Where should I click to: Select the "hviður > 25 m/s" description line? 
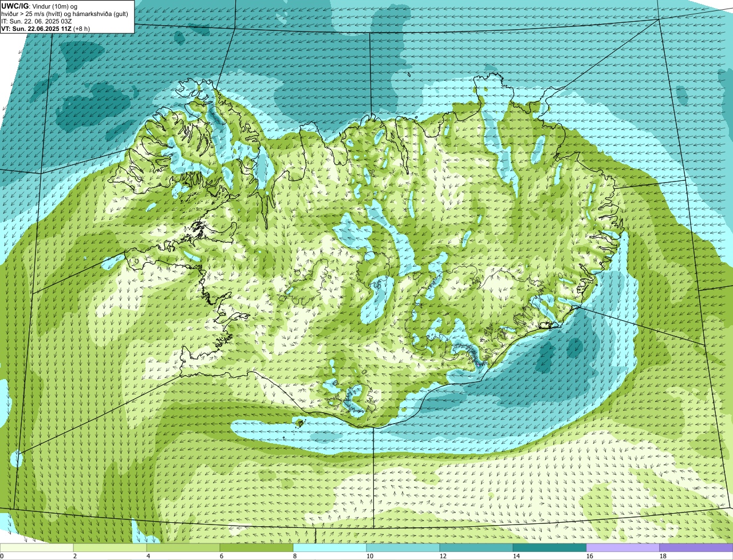65,14
